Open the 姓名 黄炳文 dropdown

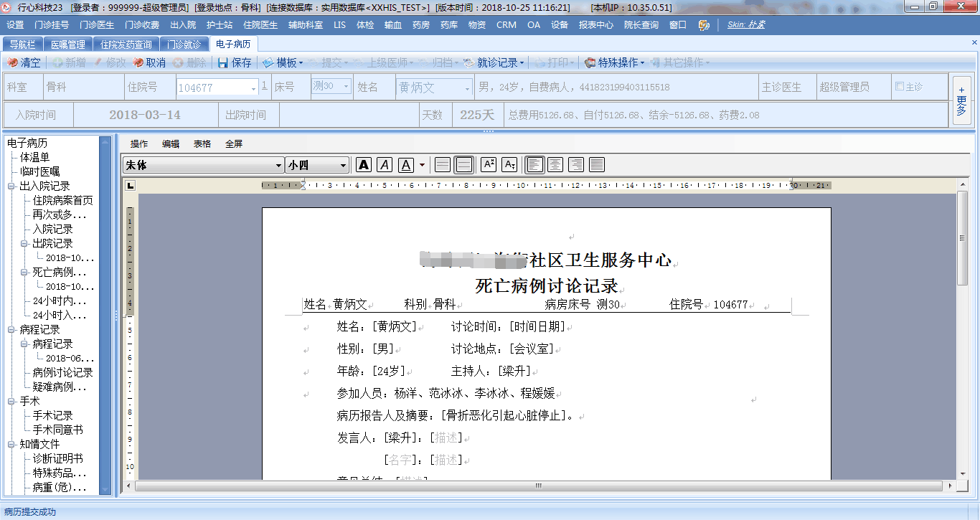tap(468, 88)
